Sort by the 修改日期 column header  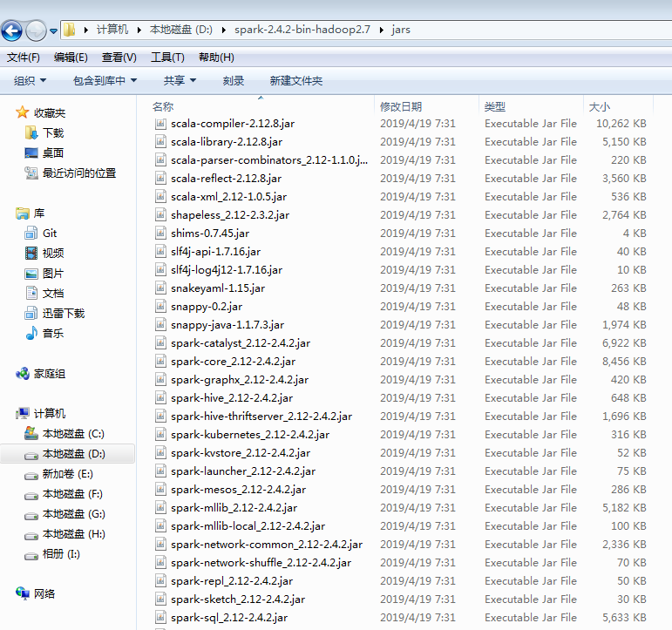401,106
